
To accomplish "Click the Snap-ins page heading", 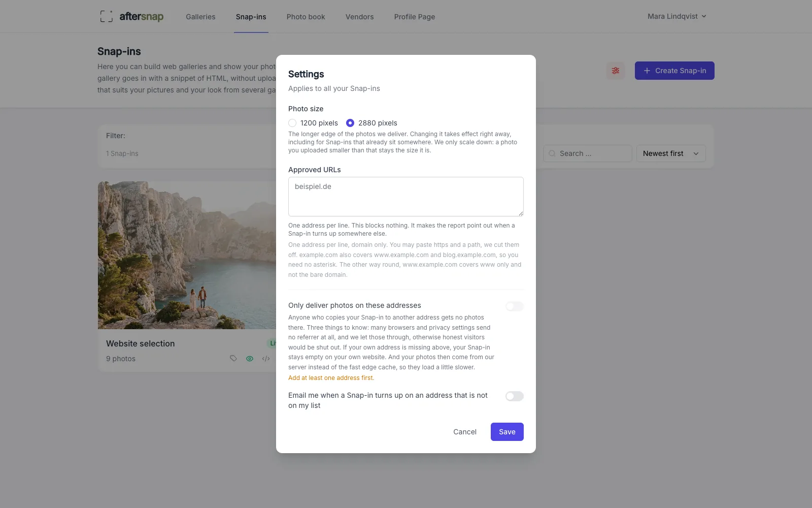I will (119, 51).
